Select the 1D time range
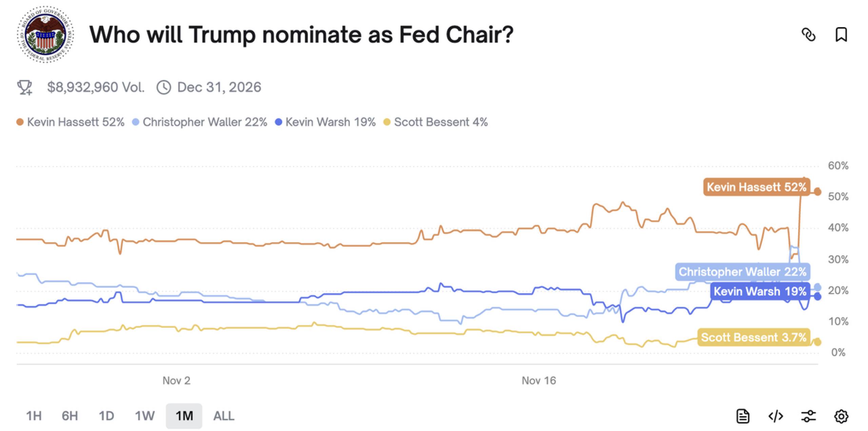 107,416
